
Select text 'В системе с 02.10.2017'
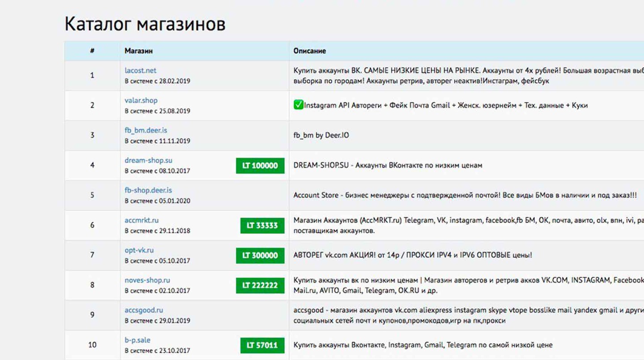(157, 291)
